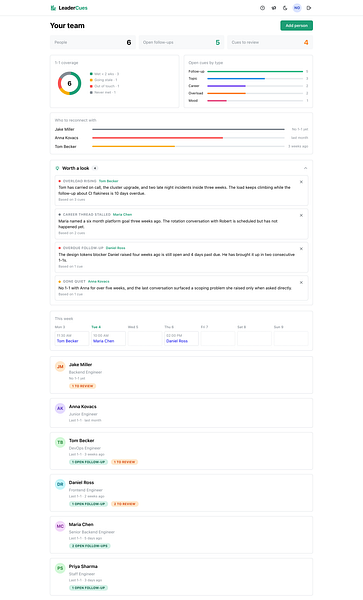Click the JM avatar for Jake Miller
The height and width of the screenshot is (600, 363).
(60, 367)
